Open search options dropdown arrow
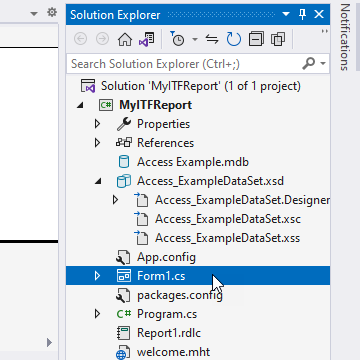Image resolution: width=360 pixels, height=360 pixels. [x=323, y=63]
